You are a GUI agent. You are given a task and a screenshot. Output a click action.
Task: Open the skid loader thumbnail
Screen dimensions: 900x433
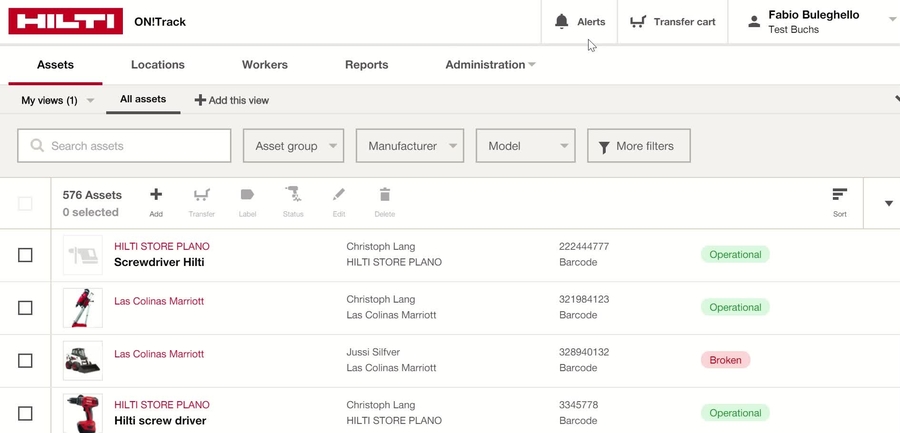83,360
